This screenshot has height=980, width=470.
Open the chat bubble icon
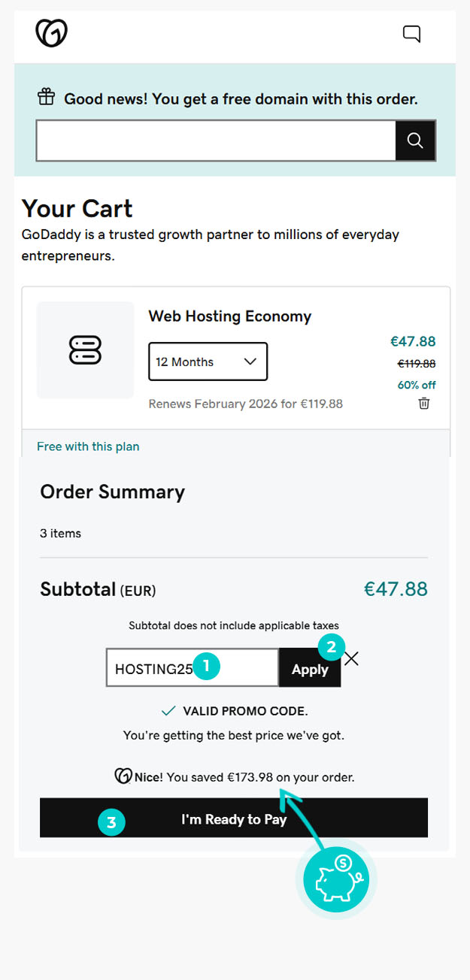click(x=411, y=34)
